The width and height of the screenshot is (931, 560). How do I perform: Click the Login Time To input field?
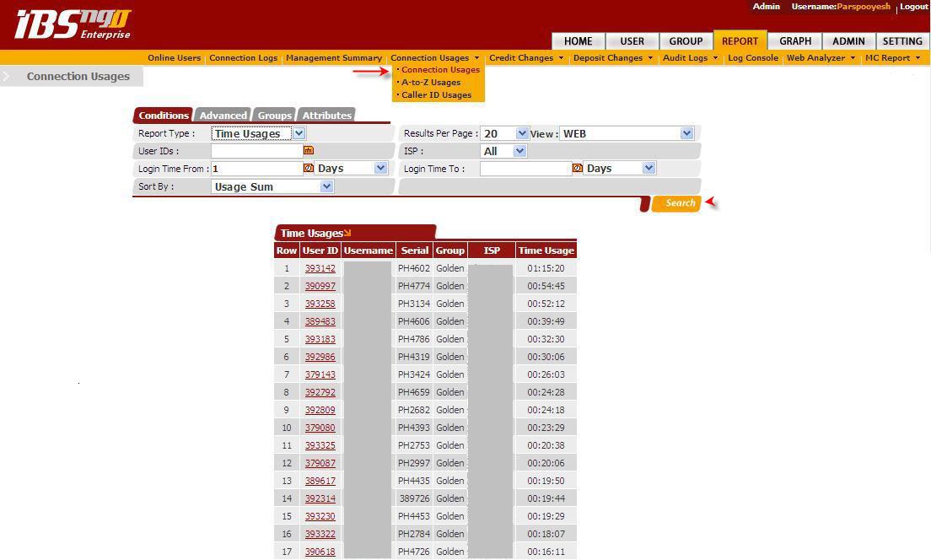pyautogui.click(x=525, y=169)
